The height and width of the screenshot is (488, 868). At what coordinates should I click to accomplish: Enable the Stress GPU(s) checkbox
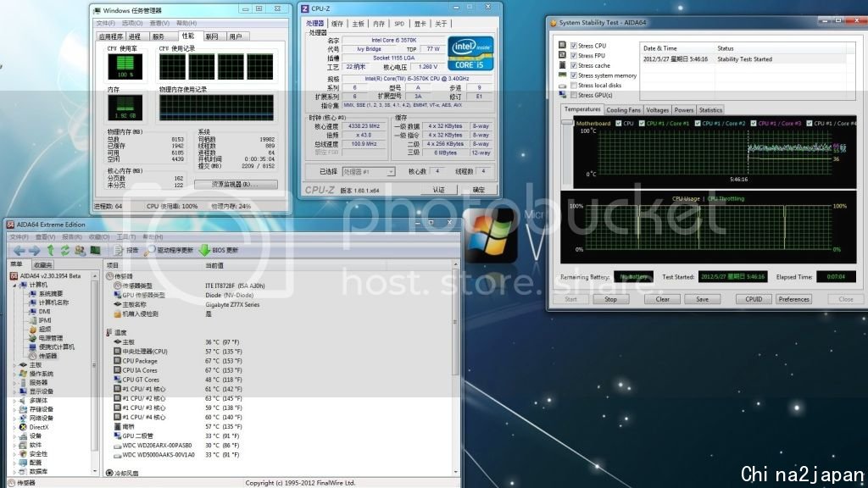[574, 95]
